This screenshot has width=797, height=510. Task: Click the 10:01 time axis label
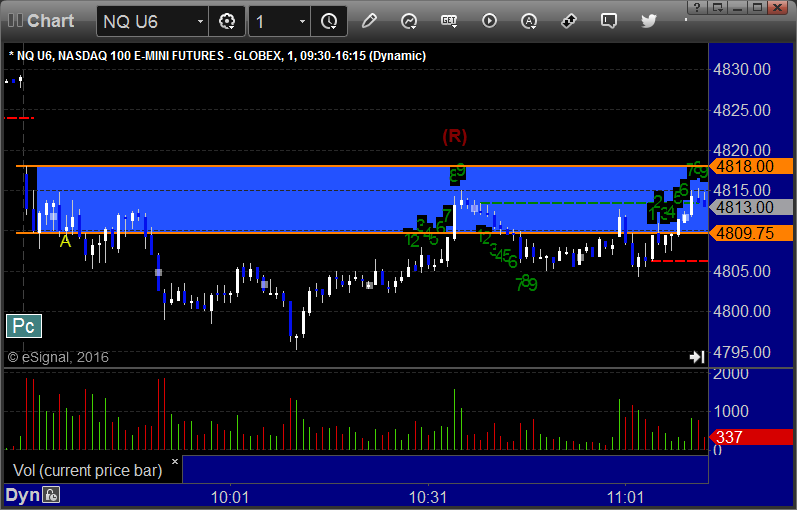230,497
